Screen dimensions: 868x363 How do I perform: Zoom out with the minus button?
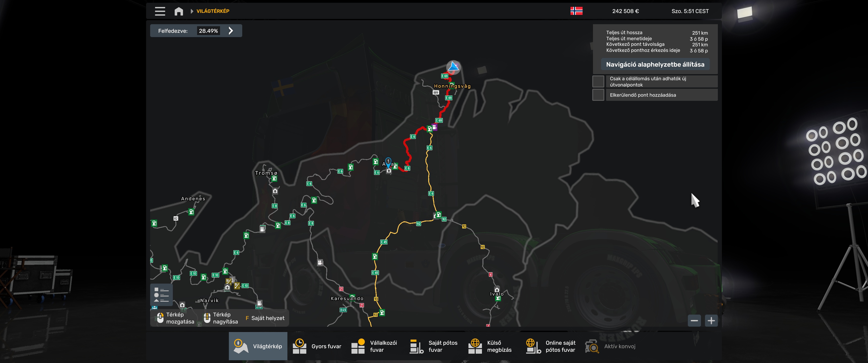[x=694, y=321]
